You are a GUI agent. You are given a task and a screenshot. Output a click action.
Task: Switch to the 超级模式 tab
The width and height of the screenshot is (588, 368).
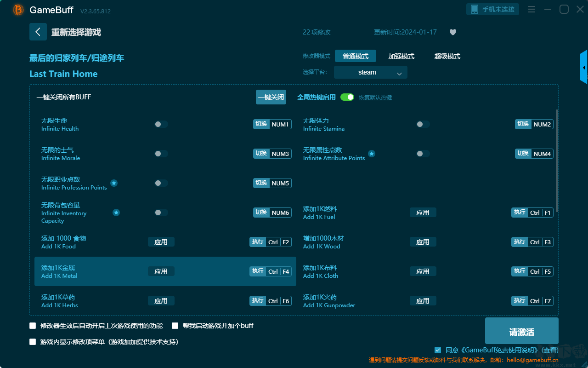coord(447,56)
